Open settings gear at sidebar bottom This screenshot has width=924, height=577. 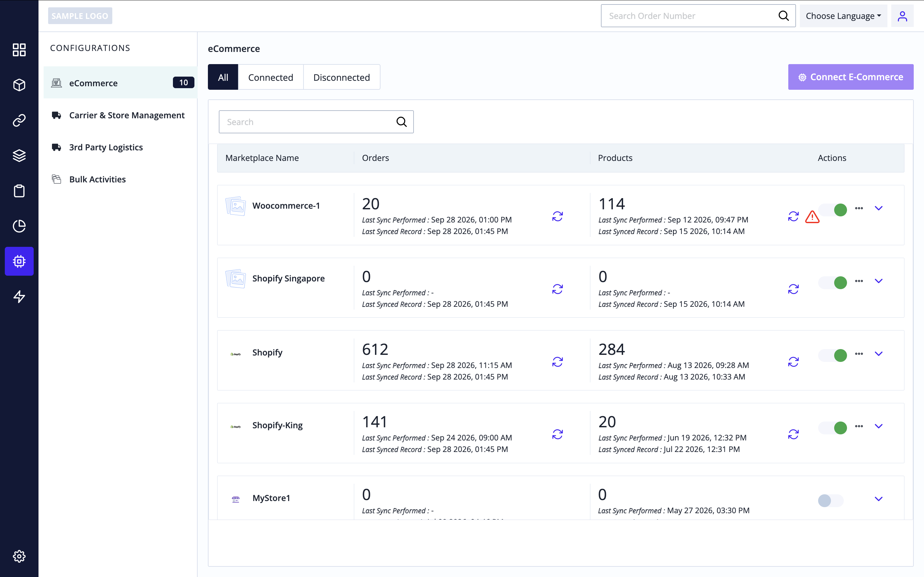(19, 556)
